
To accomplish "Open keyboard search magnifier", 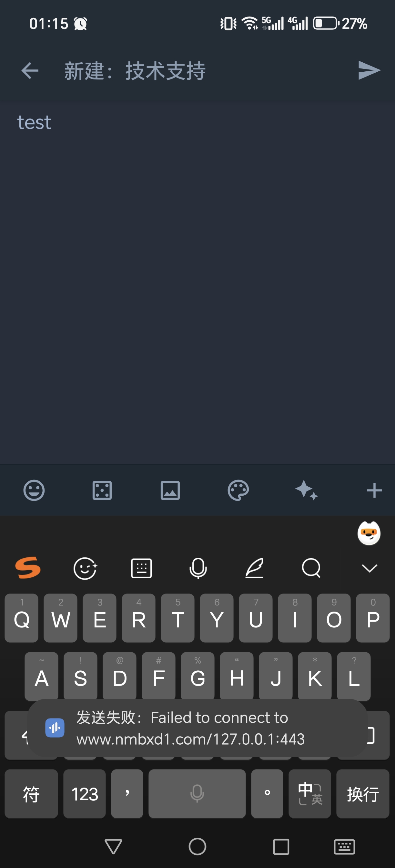I will [x=311, y=568].
